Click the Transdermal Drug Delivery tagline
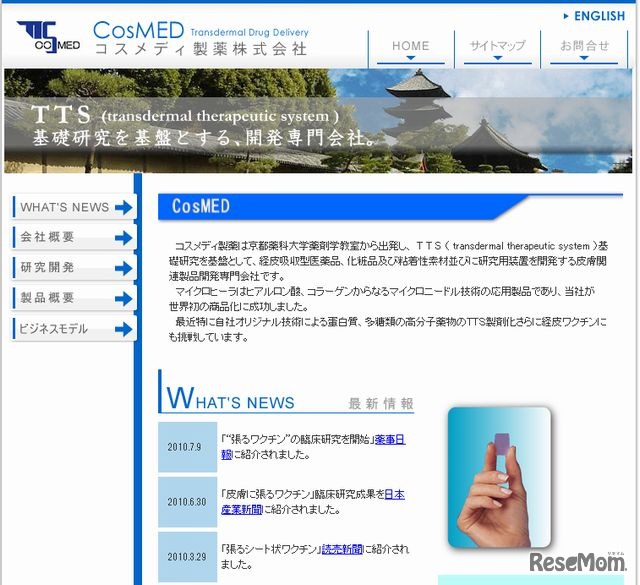Screen dimensions: 640x585 tap(249, 33)
